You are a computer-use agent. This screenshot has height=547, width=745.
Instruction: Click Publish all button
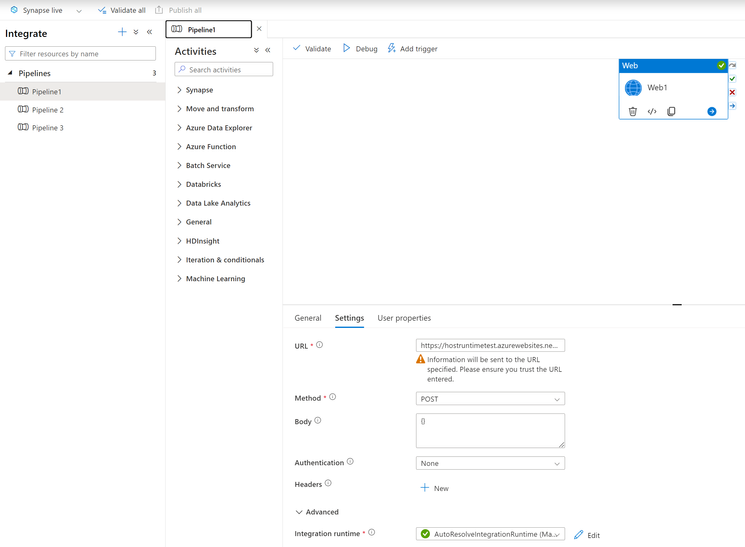[178, 10]
